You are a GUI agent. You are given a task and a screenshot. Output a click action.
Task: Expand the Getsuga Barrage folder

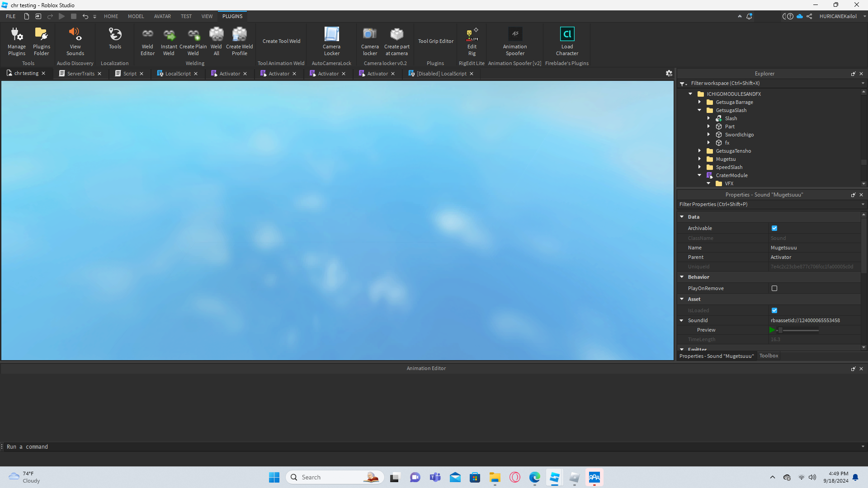(699, 102)
